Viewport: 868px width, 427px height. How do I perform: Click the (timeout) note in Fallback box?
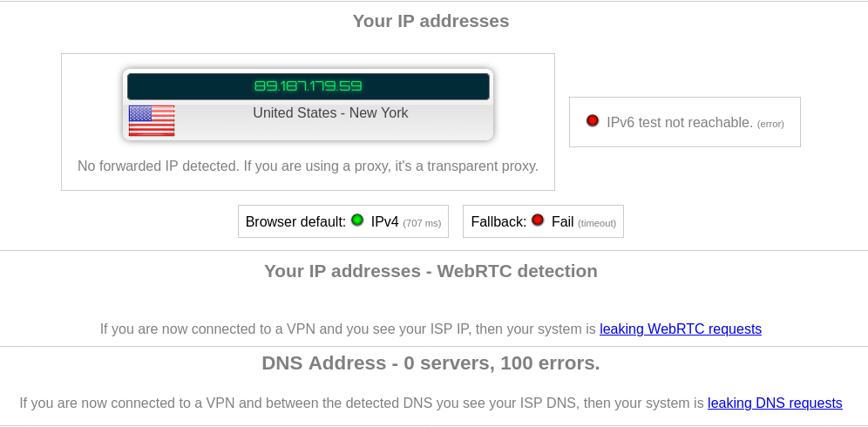click(597, 223)
